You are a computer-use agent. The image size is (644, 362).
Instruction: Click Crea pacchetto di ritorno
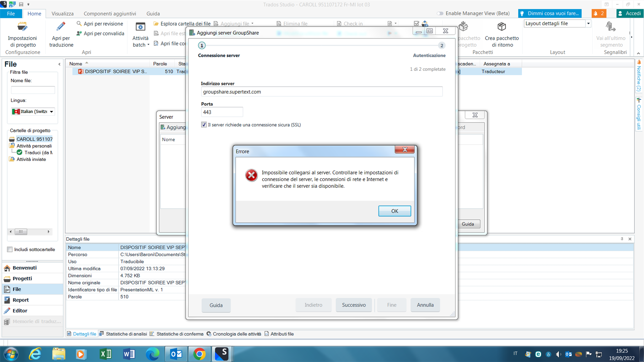pyautogui.click(x=502, y=35)
